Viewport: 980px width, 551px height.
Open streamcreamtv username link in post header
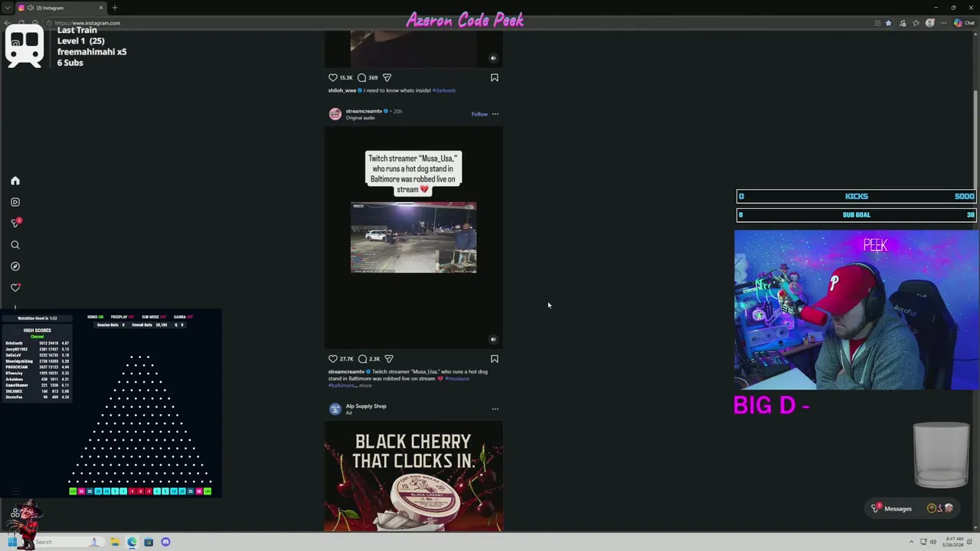[364, 111]
